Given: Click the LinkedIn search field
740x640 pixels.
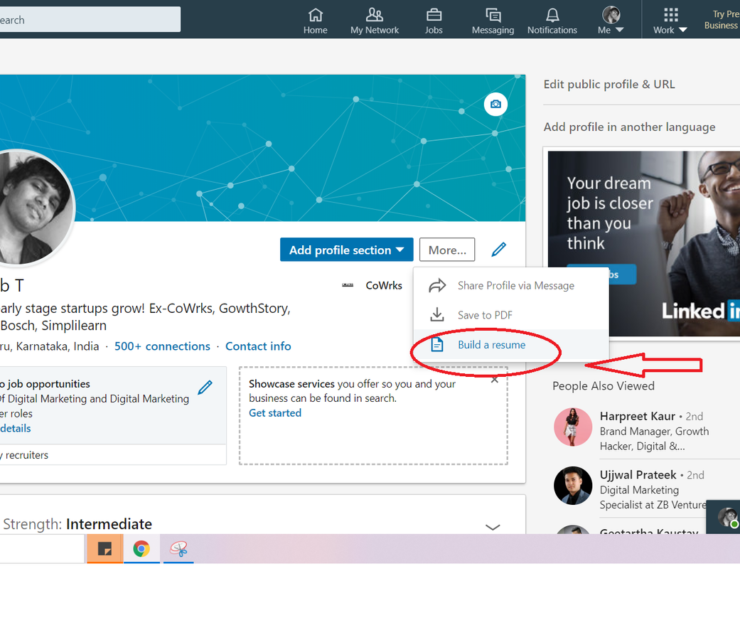Looking at the screenshot, I should pos(90,20).
